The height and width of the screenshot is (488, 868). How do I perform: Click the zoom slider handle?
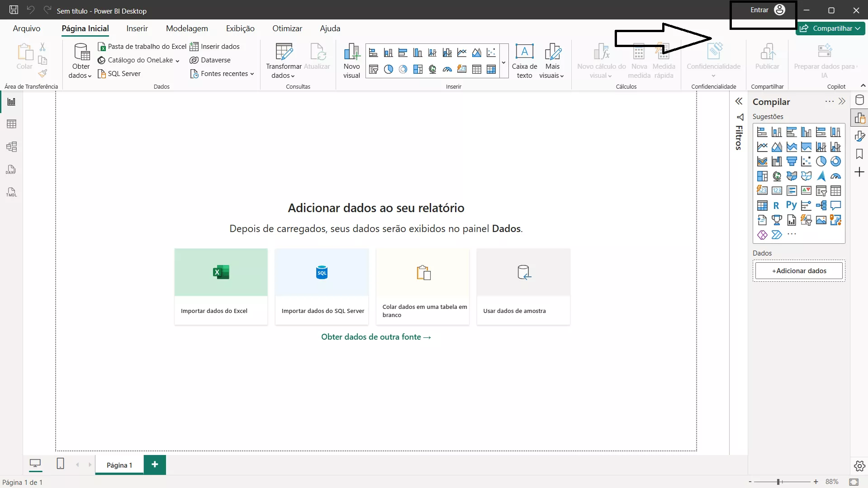pos(778,482)
